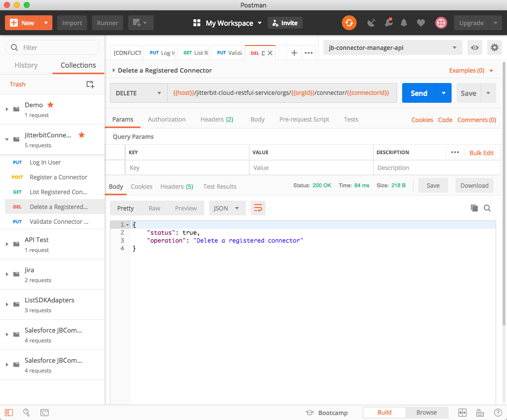
Task: Click the environment quick look eye icon
Action: click(475, 48)
